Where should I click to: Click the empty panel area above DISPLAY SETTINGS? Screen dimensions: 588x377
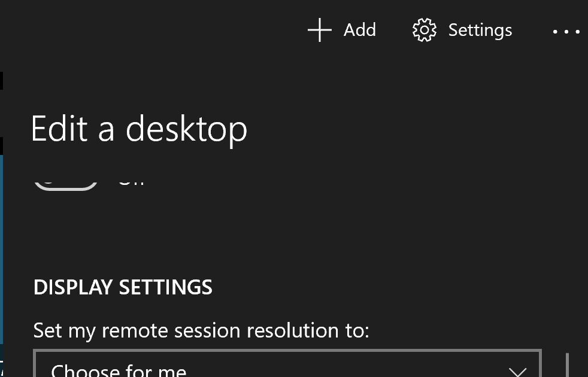(x=287, y=233)
